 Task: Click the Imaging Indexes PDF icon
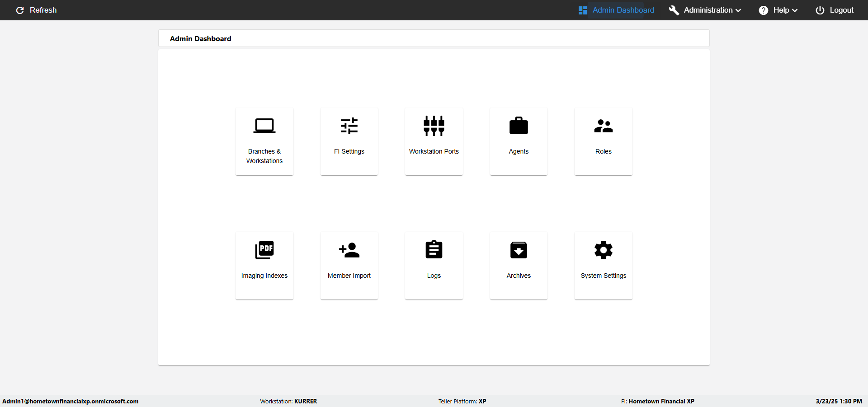coord(264,250)
